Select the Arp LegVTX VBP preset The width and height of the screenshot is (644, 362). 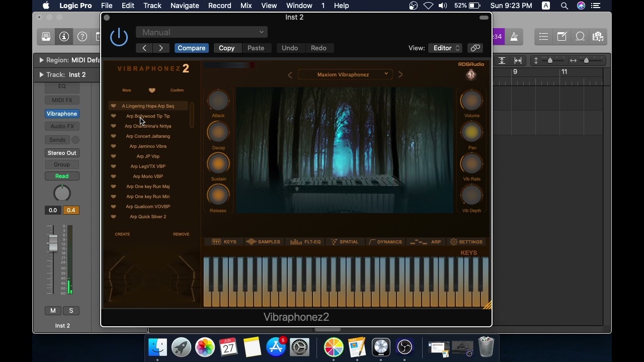148,166
